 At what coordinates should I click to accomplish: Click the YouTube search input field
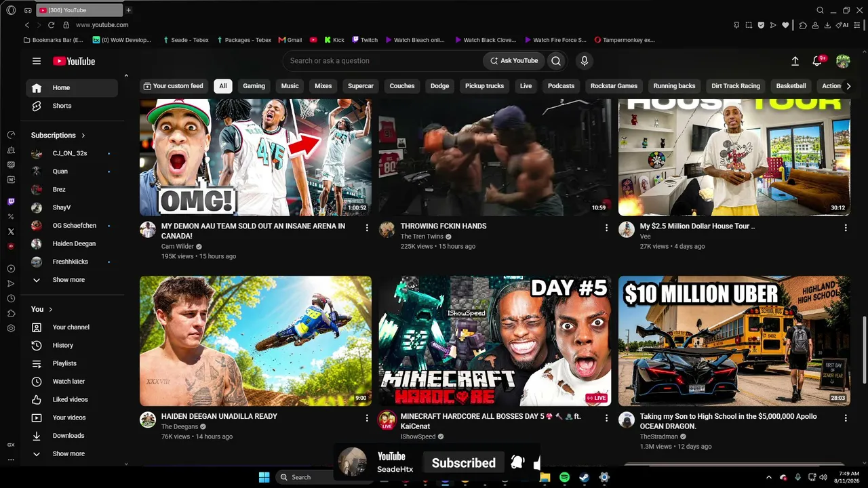[x=383, y=61]
